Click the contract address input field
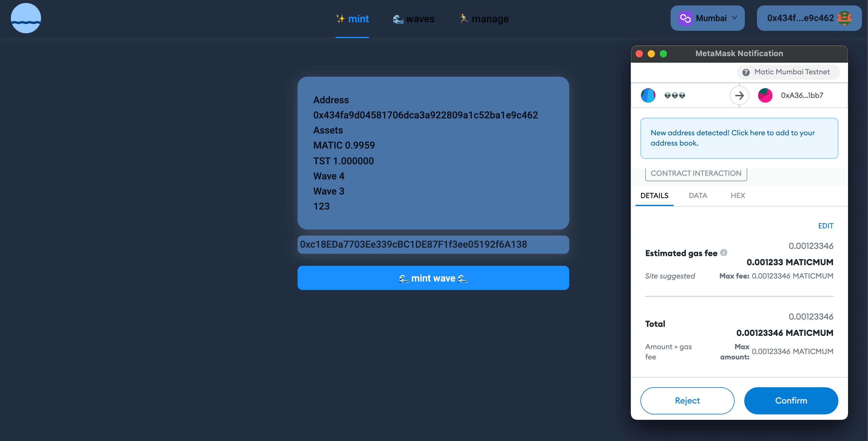The image size is (868, 441). (433, 244)
